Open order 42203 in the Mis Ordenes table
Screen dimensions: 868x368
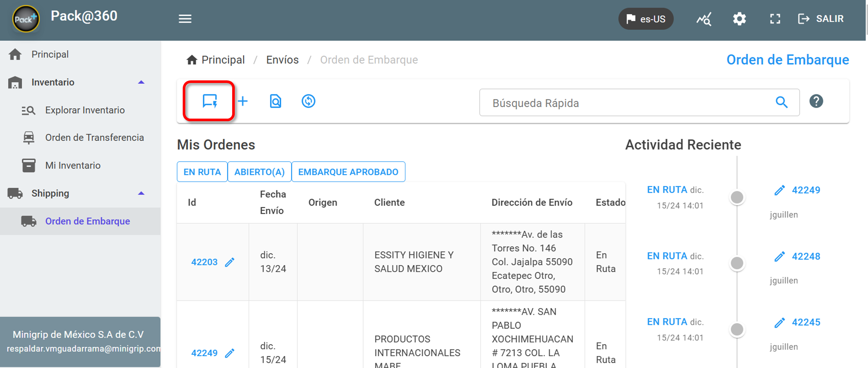(204, 262)
